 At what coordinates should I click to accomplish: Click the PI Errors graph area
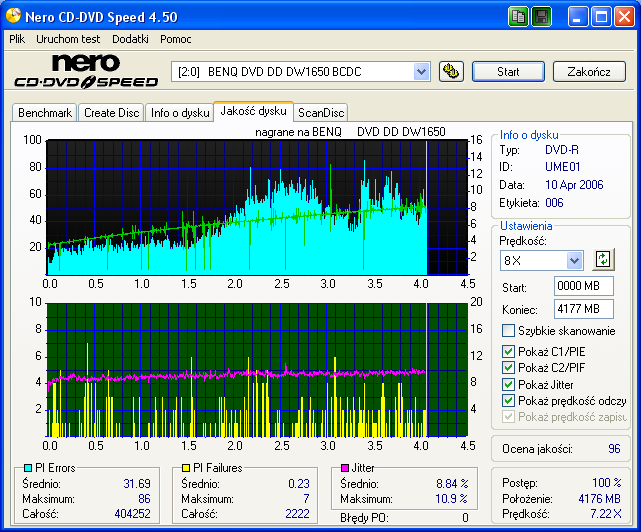pos(257,207)
